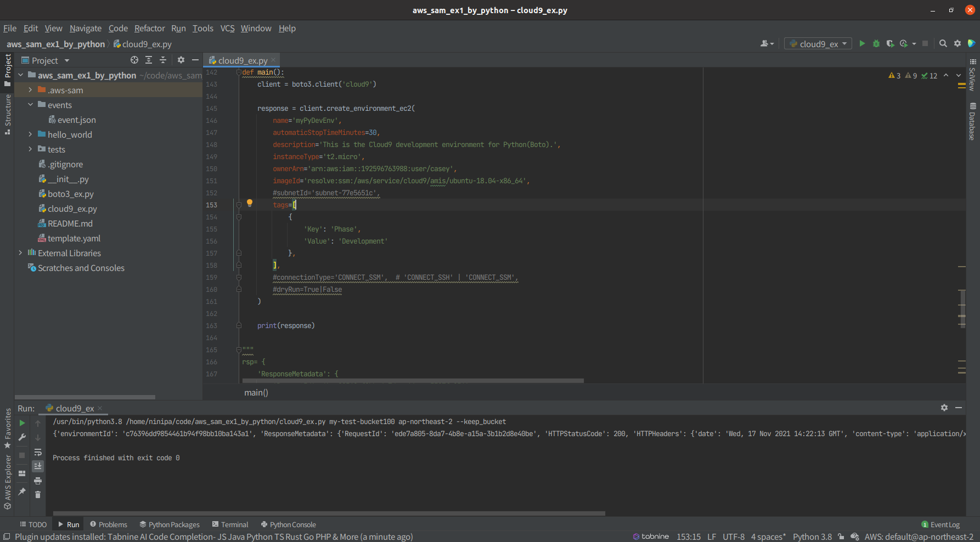The width and height of the screenshot is (980, 542).
Task: Expand the .aws-sam folder
Action: (x=31, y=90)
